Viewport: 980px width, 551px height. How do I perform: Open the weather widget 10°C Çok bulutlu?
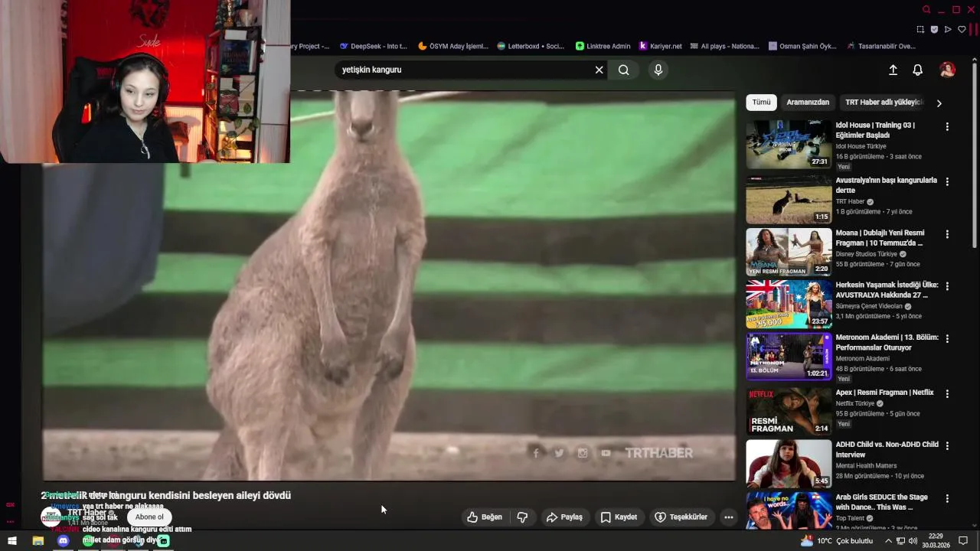(837, 540)
